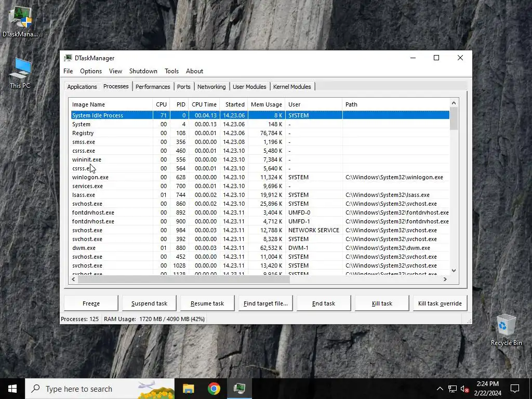Open the About menu
This screenshot has height=399, width=532.
194,71
